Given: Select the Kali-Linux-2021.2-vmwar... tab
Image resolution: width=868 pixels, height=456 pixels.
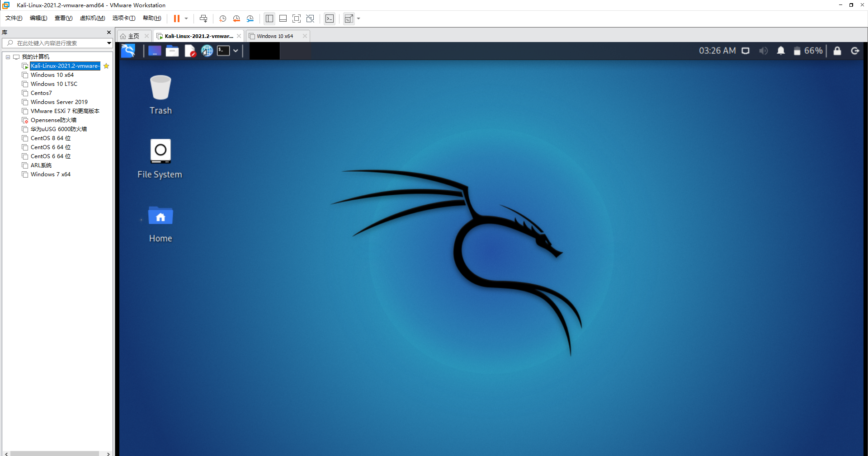Looking at the screenshot, I should 199,36.
